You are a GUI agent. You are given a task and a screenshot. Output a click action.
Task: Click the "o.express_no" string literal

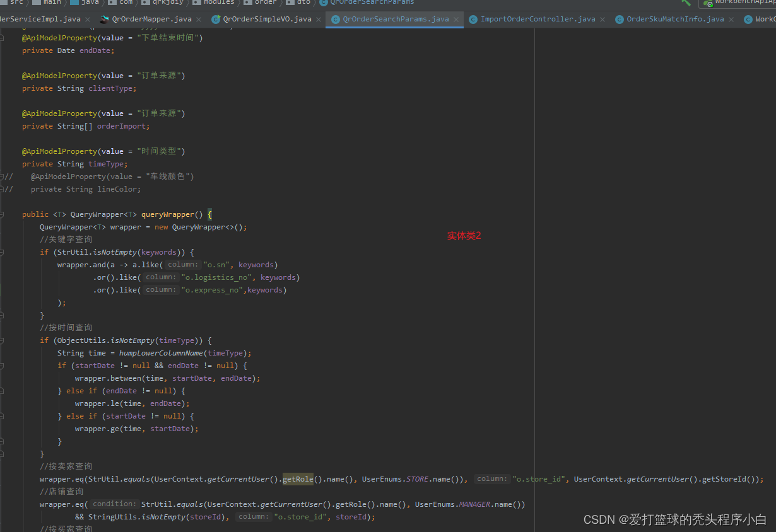pyautogui.click(x=214, y=290)
